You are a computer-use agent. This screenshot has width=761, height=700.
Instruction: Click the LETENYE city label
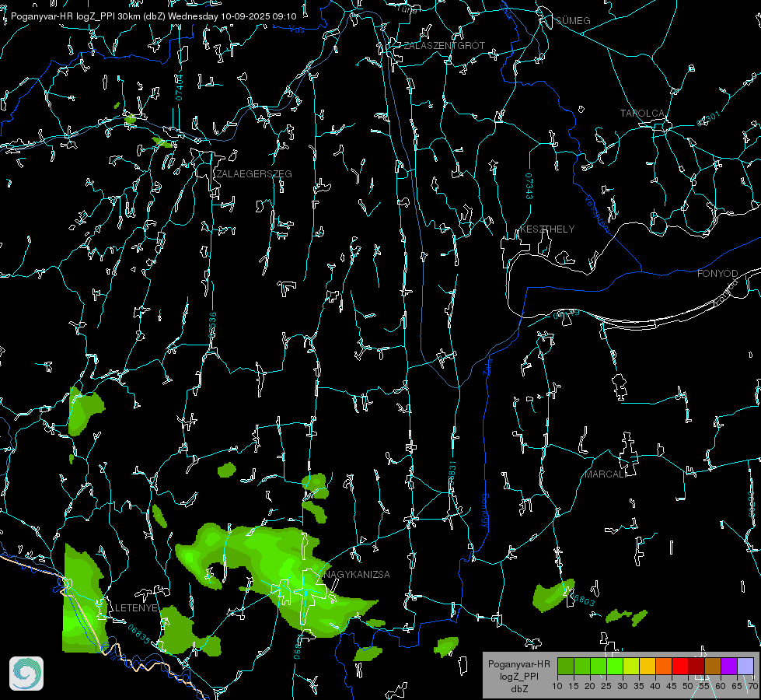(x=136, y=608)
